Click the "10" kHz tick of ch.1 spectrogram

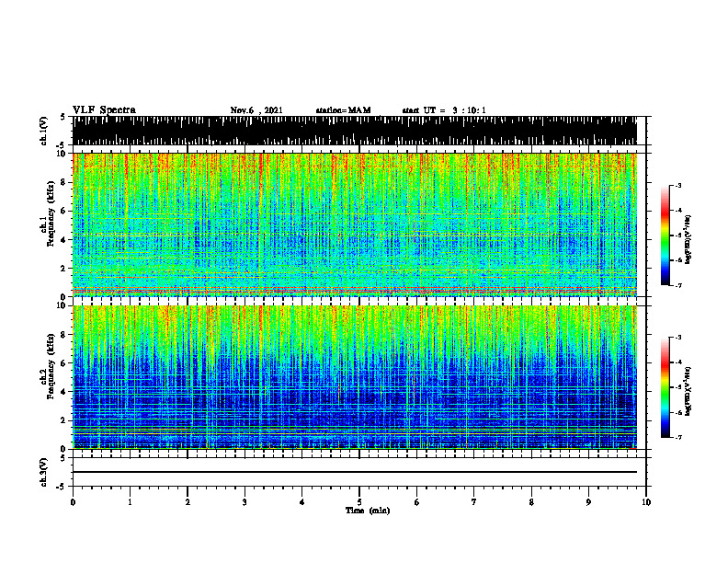point(63,154)
